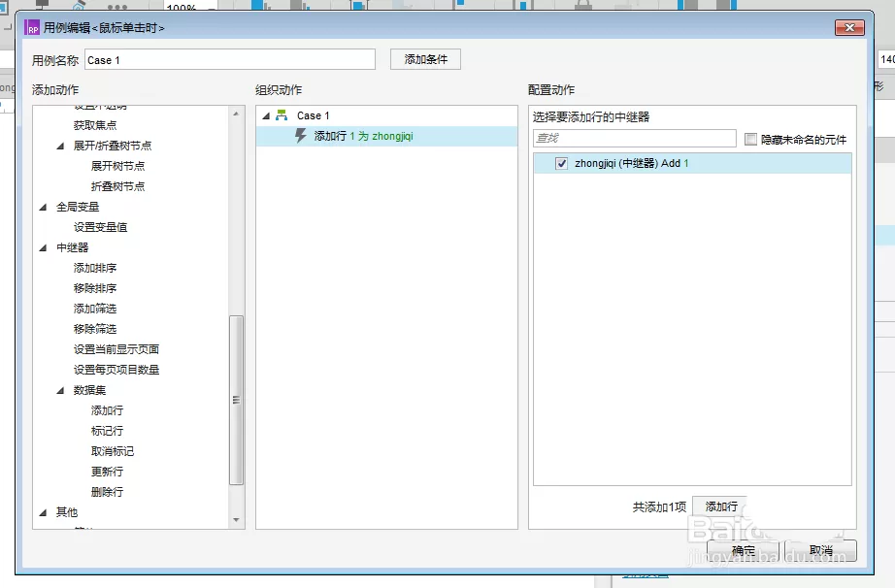
Task: Close the 用例编辑 dialog with the red X
Action: pos(849,27)
